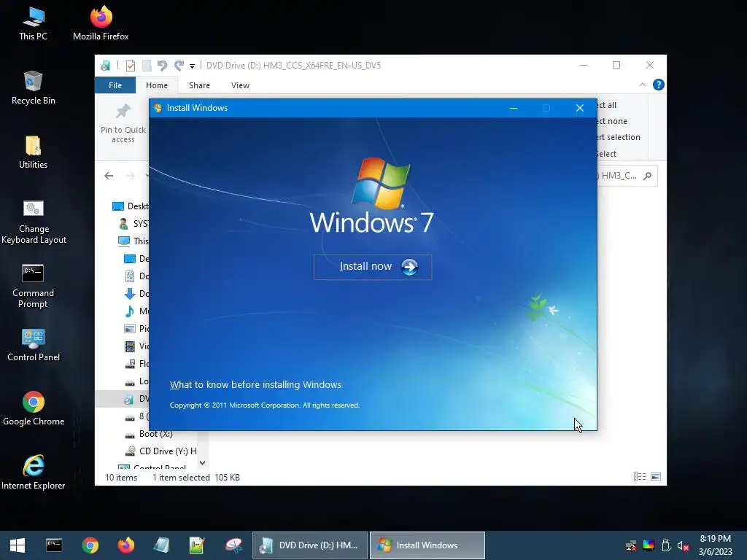The height and width of the screenshot is (560, 747).
Task: Open This PC desktop icon
Action: [34, 24]
